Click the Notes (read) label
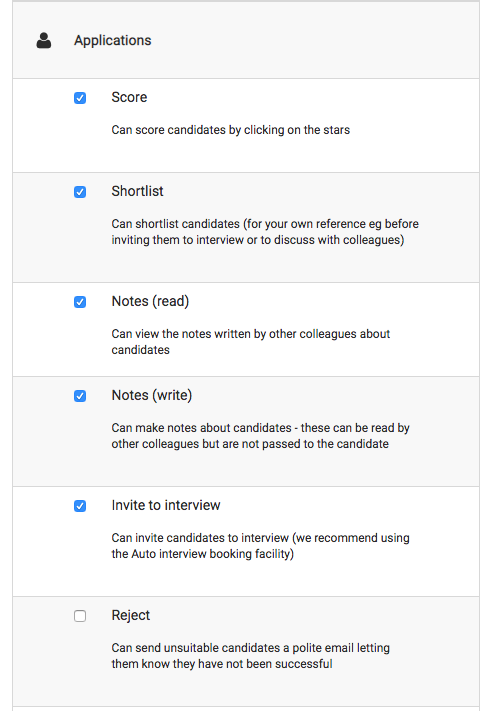 pyautogui.click(x=150, y=301)
